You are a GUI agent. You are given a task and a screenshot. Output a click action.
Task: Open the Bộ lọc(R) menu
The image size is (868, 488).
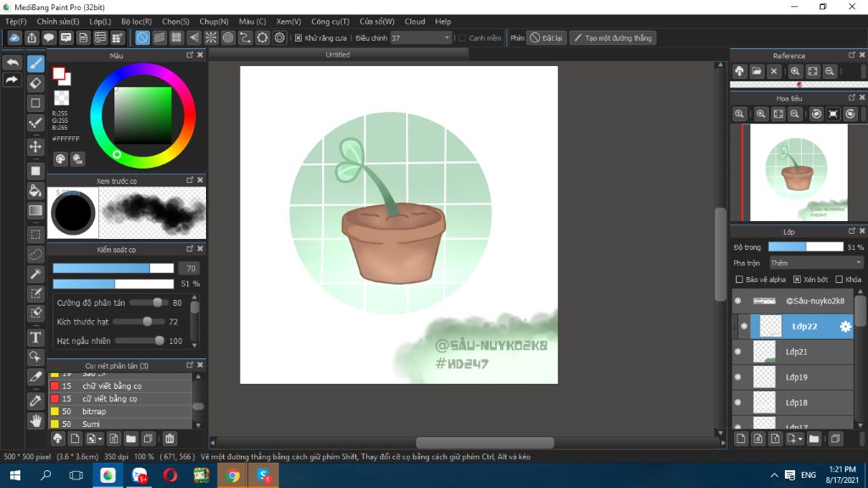tap(136, 21)
